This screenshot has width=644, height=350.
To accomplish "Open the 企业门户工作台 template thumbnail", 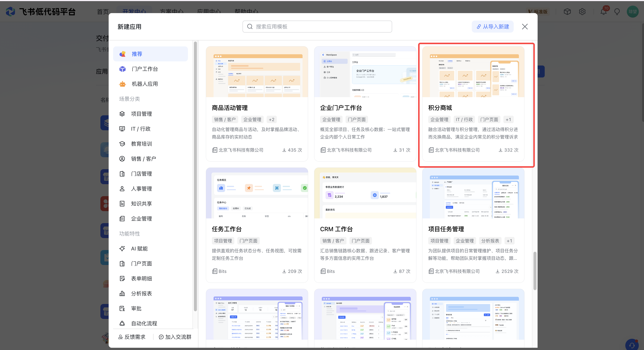I will point(365,72).
